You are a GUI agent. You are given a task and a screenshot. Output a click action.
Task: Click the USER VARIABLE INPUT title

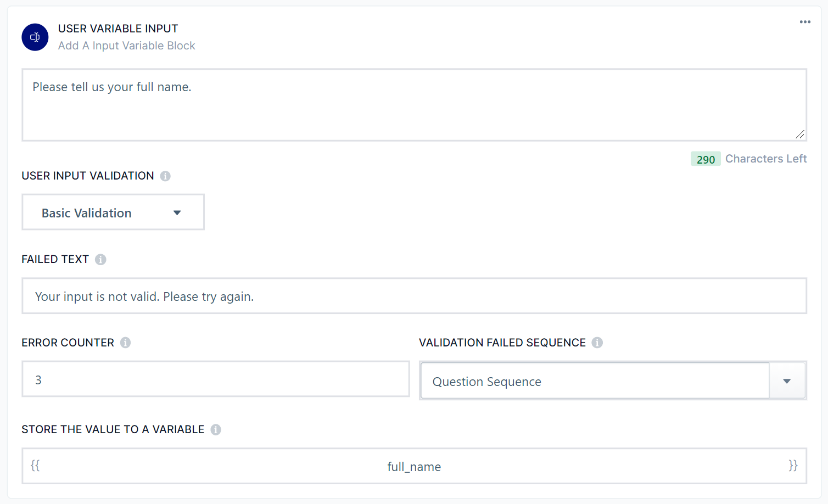[x=118, y=29]
